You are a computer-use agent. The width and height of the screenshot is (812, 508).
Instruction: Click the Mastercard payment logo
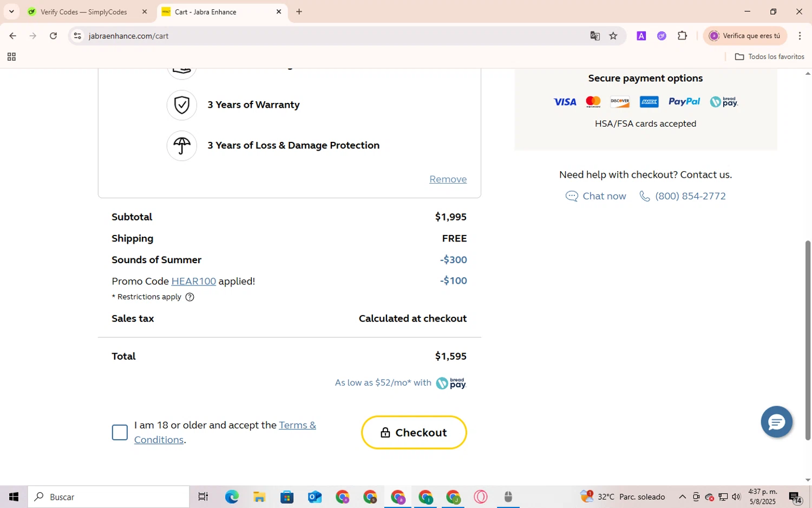pos(593,102)
